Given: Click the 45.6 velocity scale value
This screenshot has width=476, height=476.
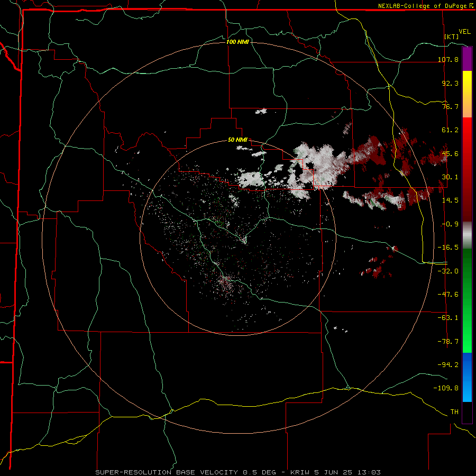Looking at the screenshot, I should pyautogui.click(x=450, y=153).
